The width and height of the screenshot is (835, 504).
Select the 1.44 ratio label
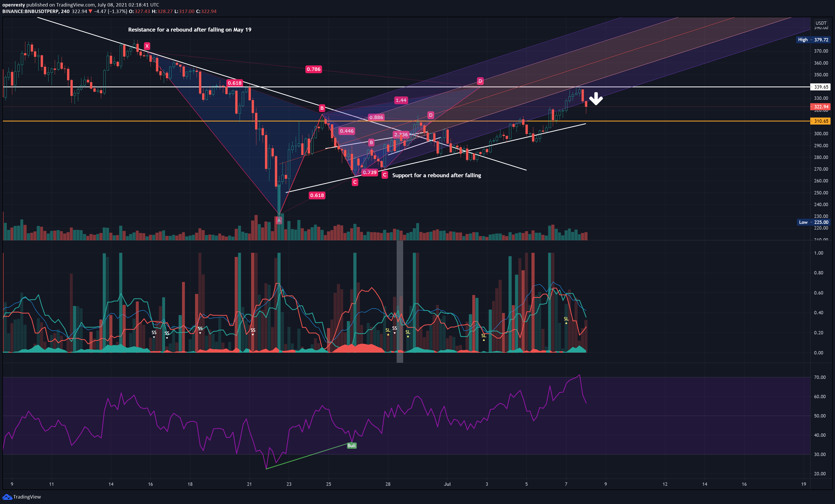coord(401,100)
